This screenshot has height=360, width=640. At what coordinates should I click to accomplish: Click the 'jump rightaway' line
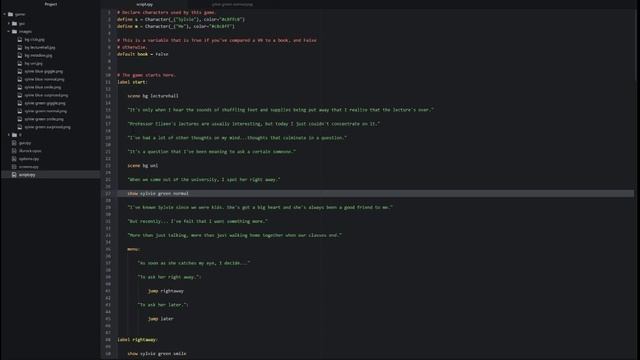tap(166, 291)
